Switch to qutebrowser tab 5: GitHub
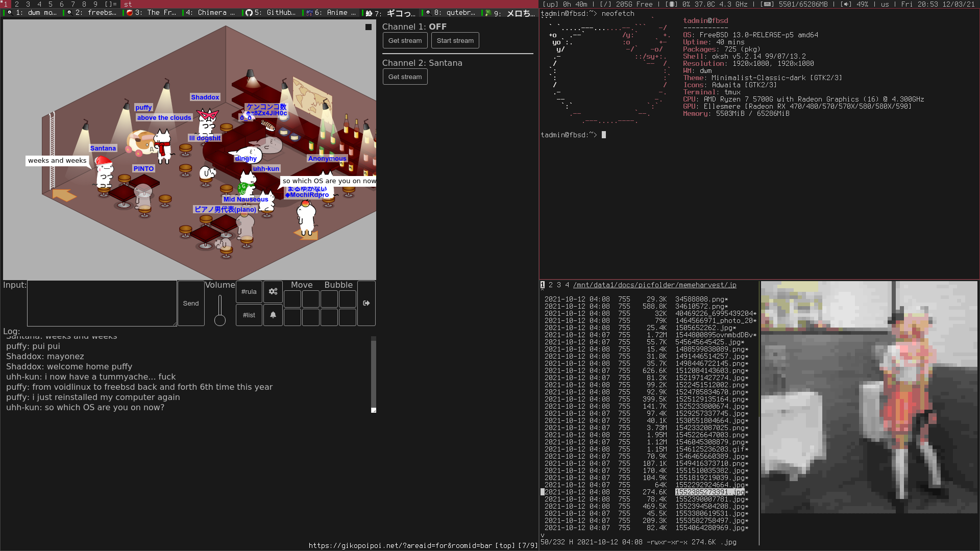This screenshot has width=980, height=551. [x=270, y=13]
